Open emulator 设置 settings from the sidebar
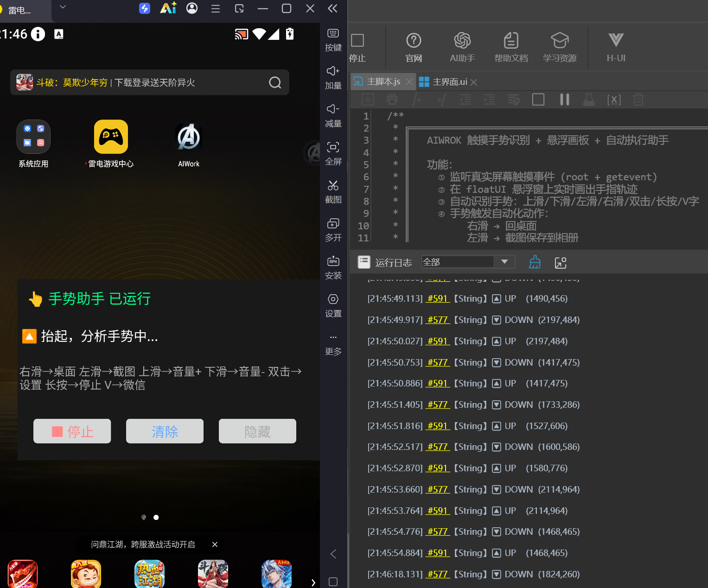 click(x=333, y=305)
